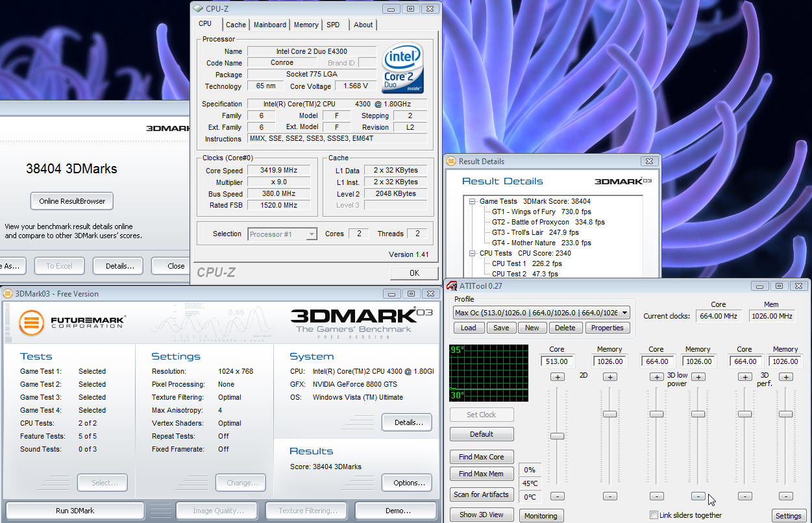Click plus above 3D perf Core slider
The height and width of the screenshot is (523, 812).
[x=744, y=376]
